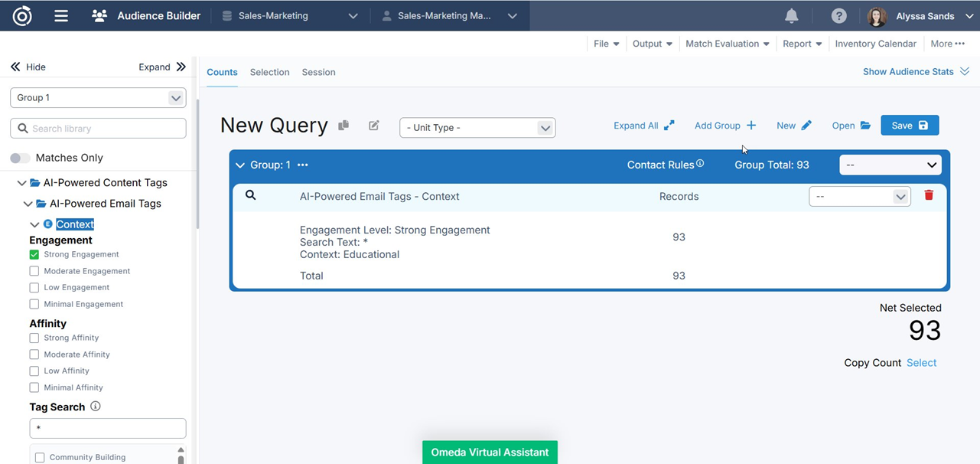Click the copy icon beside New Query
Viewport: 980px width, 464px height.
[x=343, y=126]
